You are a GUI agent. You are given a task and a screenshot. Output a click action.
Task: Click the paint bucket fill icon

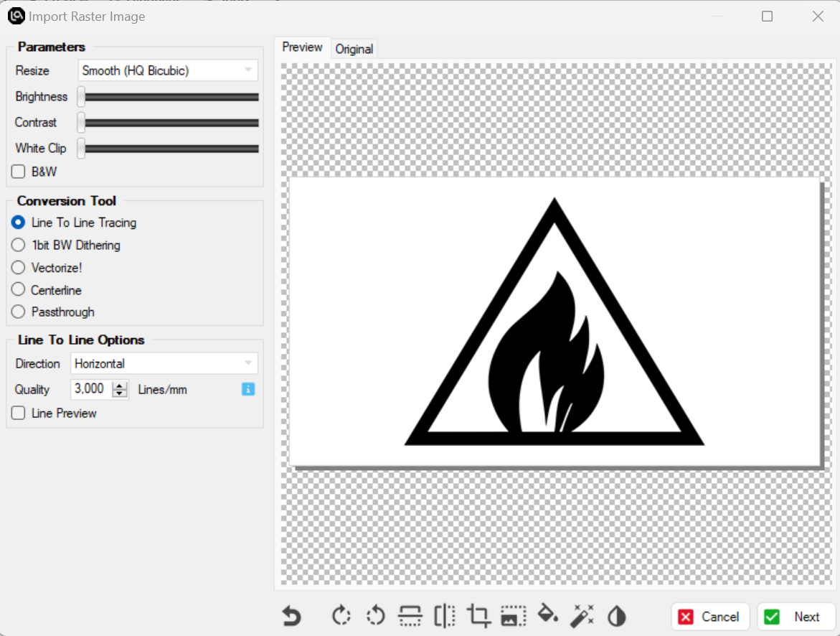pos(547,616)
